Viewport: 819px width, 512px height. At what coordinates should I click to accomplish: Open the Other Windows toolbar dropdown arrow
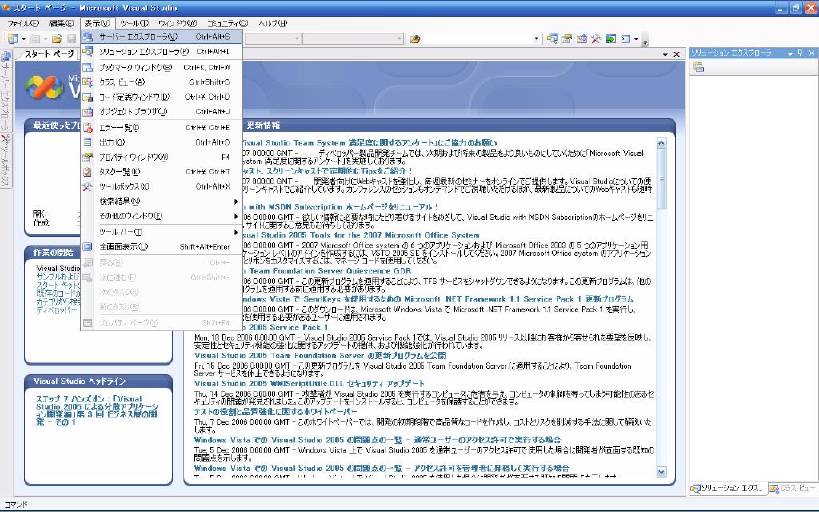pos(636,39)
